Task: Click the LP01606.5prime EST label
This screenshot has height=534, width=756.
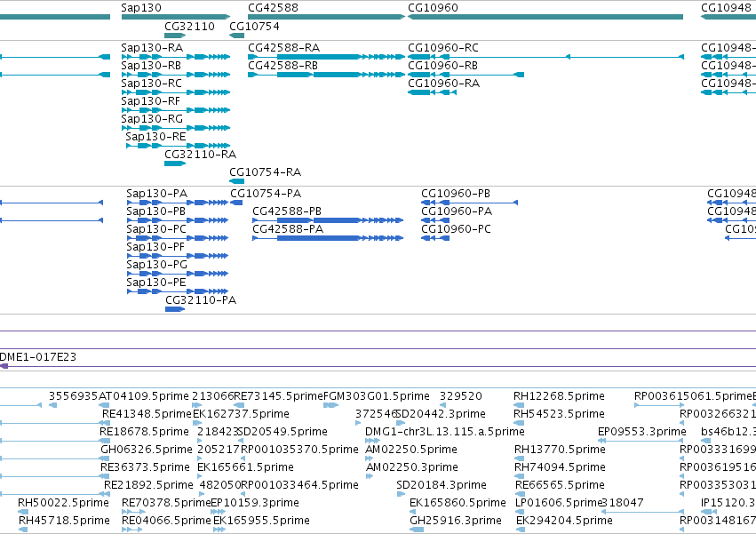Action: [560, 504]
